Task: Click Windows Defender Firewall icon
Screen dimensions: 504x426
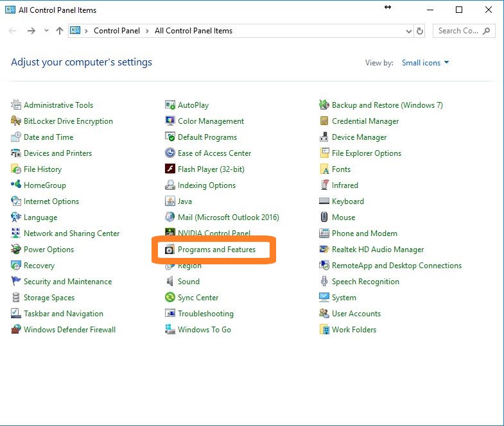Action: pyautogui.click(x=16, y=329)
